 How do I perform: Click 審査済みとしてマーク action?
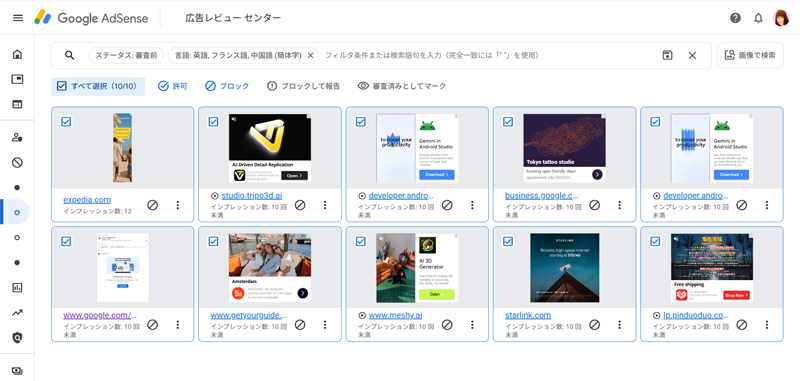[x=402, y=86]
